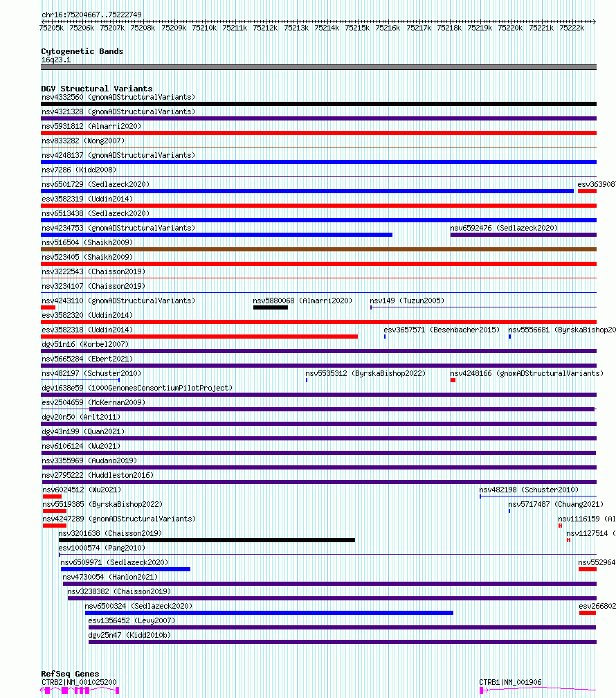Image resolution: width=616 pixels, height=698 pixels.
Task: Click the small red nsv4243110 bar
Action: [x=48, y=307]
